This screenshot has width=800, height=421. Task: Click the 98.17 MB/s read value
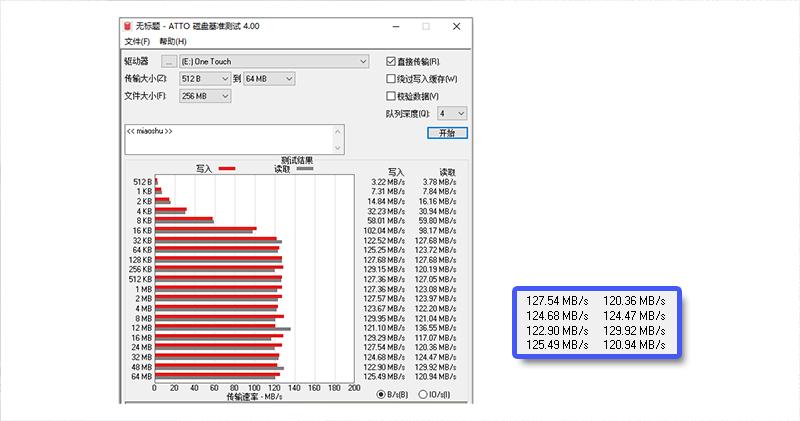437,231
